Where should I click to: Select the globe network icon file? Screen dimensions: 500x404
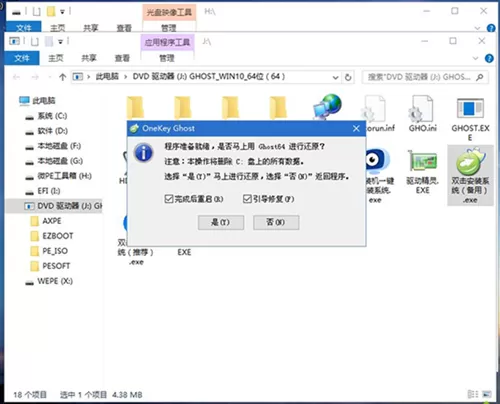coord(328,107)
